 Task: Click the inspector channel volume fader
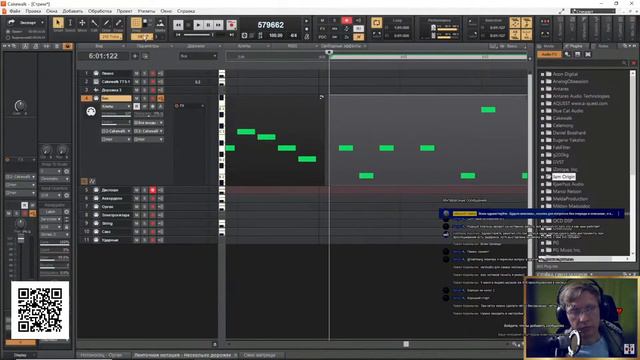pos(20,238)
